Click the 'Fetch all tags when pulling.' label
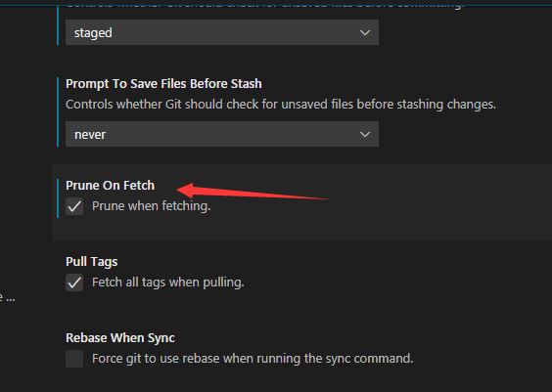 coord(168,283)
